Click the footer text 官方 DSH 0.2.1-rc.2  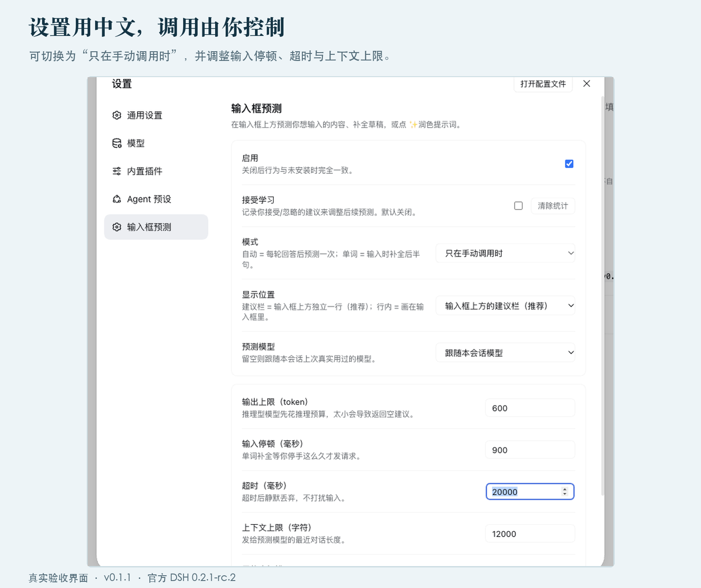point(191,578)
